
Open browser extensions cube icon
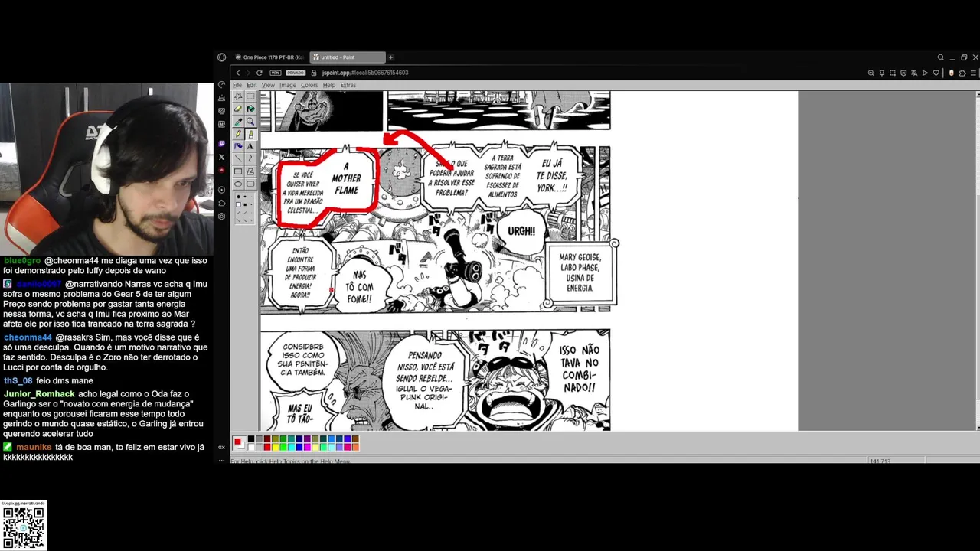click(962, 73)
